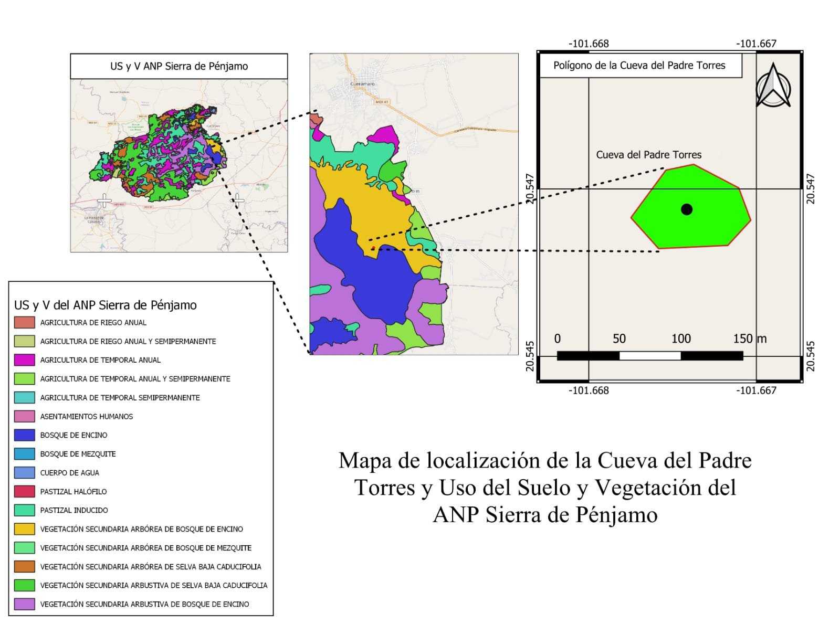Select the Cuerpo de Agua legend label
This screenshot has height=624, width=840.
pyautogui.click(x=69, y=473)
